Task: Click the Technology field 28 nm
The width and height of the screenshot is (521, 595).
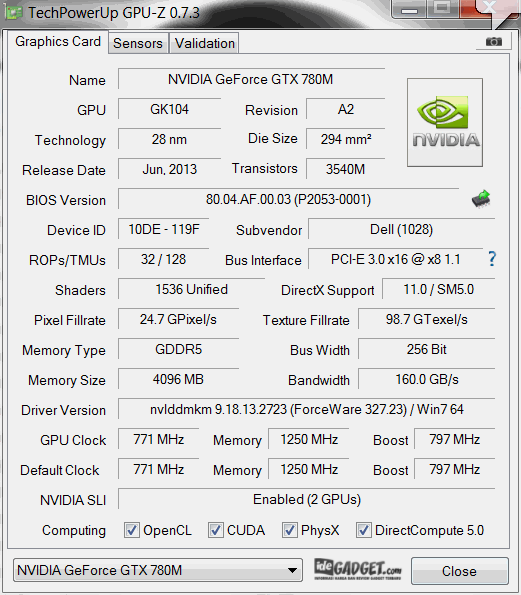Action: pos(169,139)
